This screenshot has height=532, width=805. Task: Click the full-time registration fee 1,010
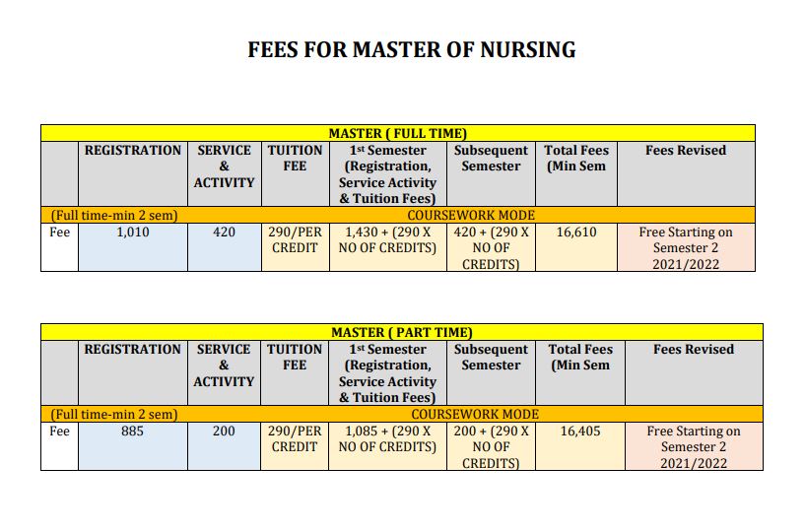(x=132, y=233)
